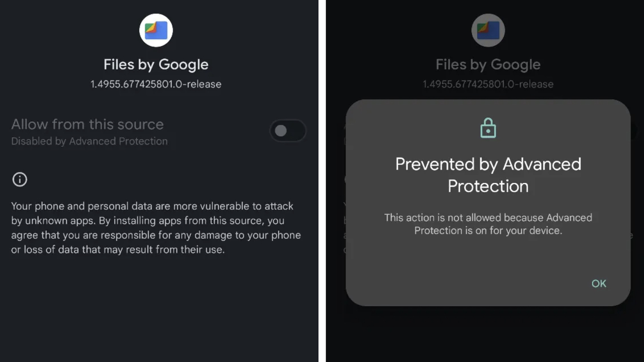Click the padlock icon in the dialog

[488, 128]
